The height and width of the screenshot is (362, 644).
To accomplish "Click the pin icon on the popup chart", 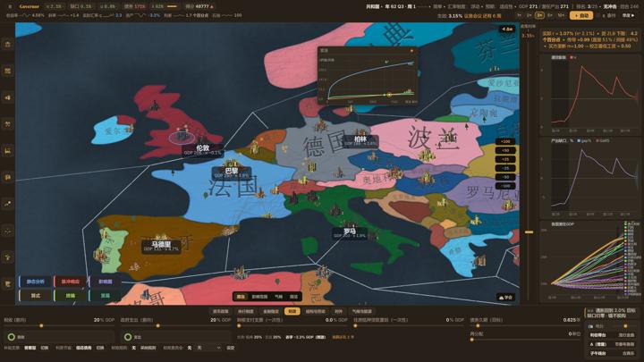I will pyautogui.click(x=411, y=51).
